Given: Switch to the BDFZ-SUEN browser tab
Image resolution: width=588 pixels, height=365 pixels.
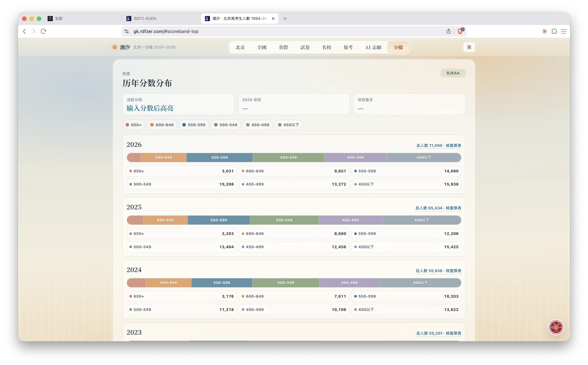Looking at the screenshot, I should 161,19.
